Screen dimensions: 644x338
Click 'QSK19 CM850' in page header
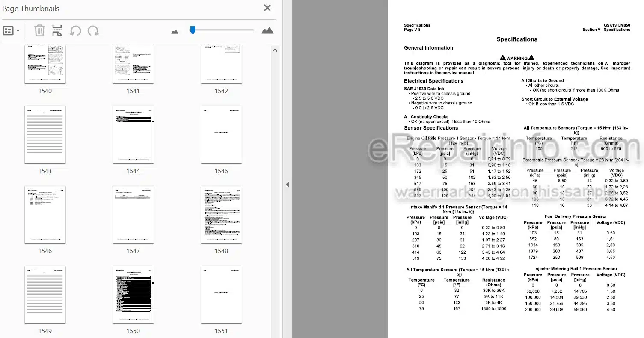pyautogui.click(x=617, y=25)
